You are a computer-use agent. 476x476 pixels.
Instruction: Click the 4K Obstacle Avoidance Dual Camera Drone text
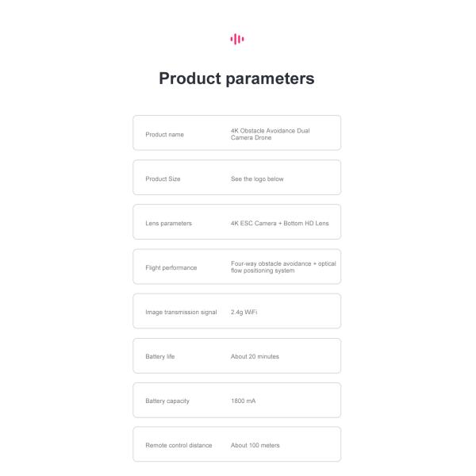270,134
